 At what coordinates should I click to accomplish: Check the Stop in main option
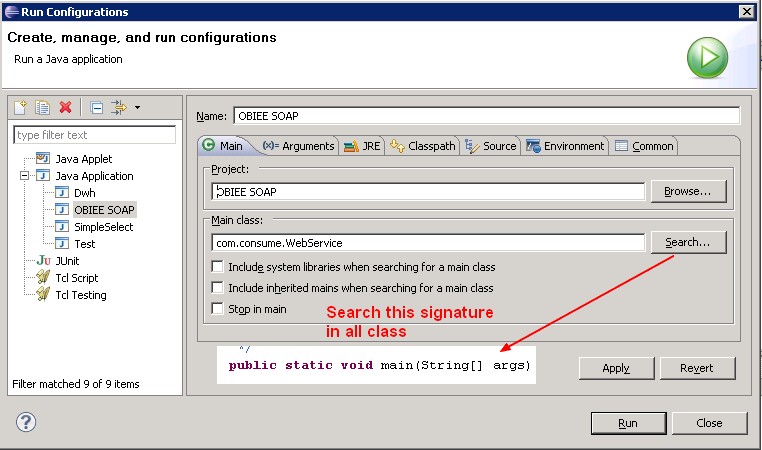click(x=217, y=309)
